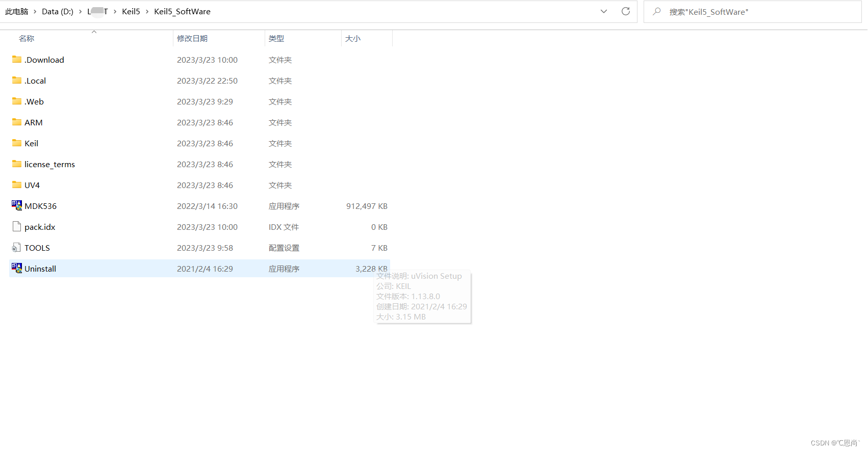Select the license_terms folder name
868x451 pixels.
coord(50,164)
